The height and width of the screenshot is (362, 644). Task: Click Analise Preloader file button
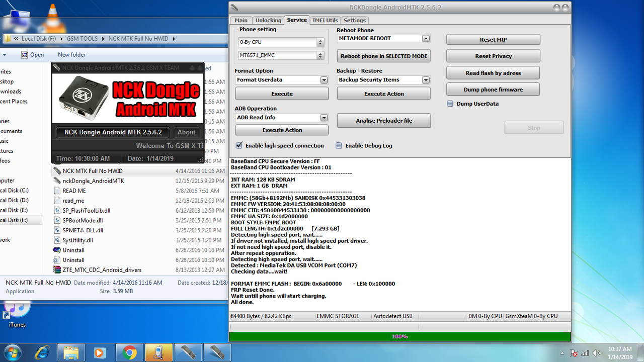(x=384, y=121)
